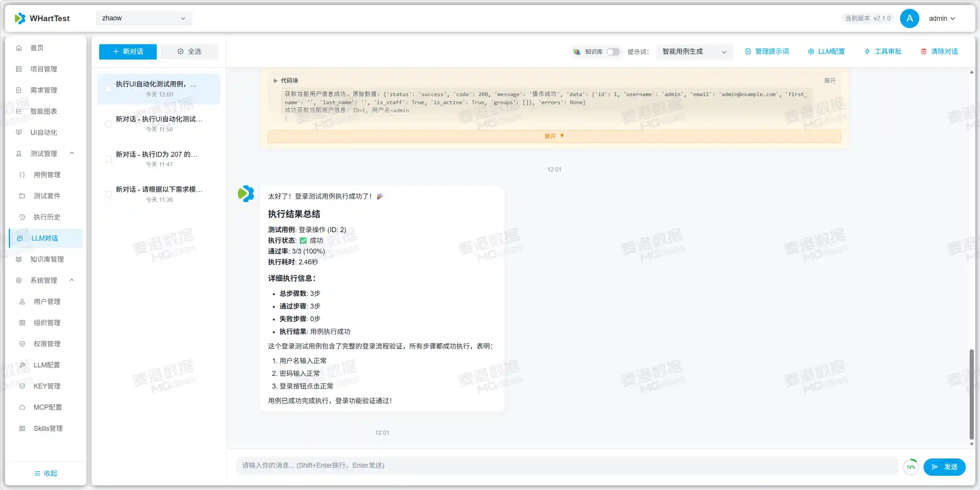The width and height of the screenshot is (980, 490).
Task: Click the 首页 home icon in sidebar
Action: (x=18, y=48)
